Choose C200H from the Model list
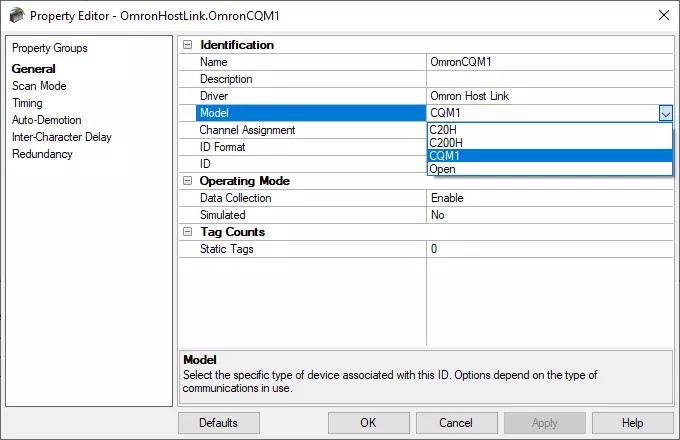The height and width of the screenshot is (440, 680). pyautogui.click(x=550, y=143)
